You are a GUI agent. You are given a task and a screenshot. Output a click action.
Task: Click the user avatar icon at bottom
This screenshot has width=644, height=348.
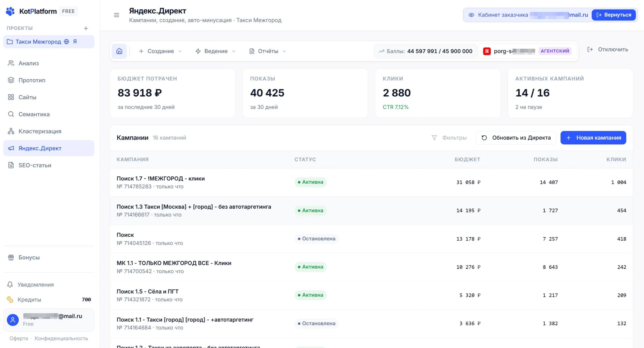point(13,320)
